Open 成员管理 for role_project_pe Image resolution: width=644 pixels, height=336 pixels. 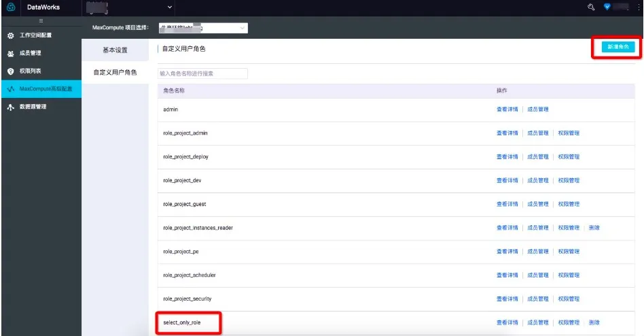point(538,252)
